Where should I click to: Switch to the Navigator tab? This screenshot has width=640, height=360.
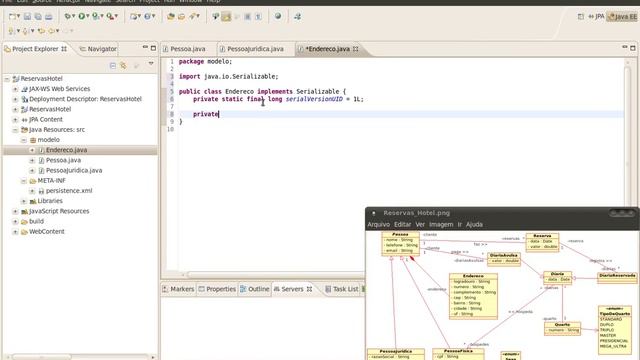tap(98, 49)
